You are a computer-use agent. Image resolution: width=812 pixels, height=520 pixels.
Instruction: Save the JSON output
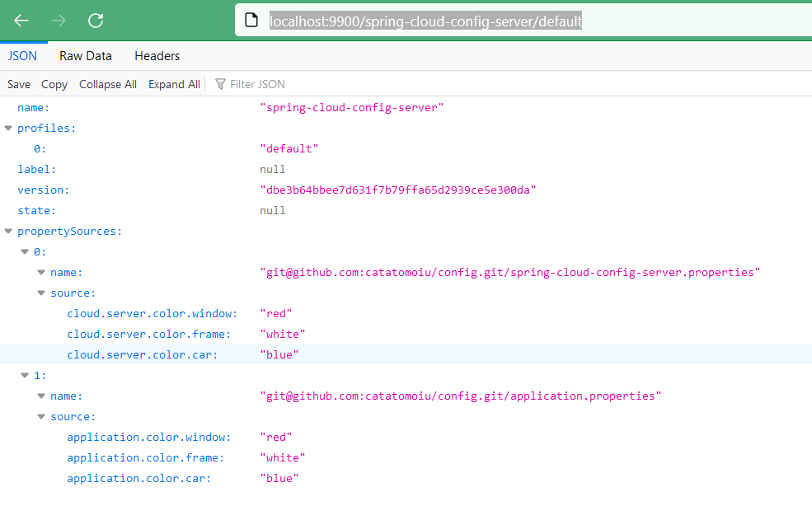(x=19, y=84)
